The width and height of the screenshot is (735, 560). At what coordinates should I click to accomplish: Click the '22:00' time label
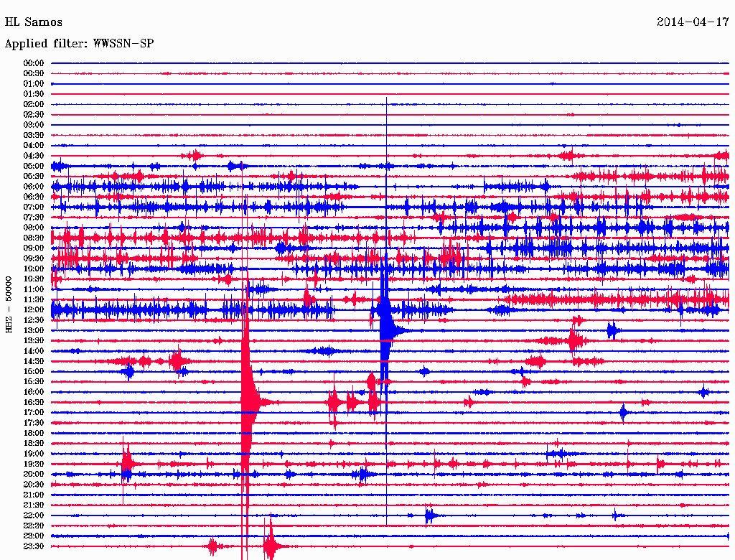[x=34, y=515]
